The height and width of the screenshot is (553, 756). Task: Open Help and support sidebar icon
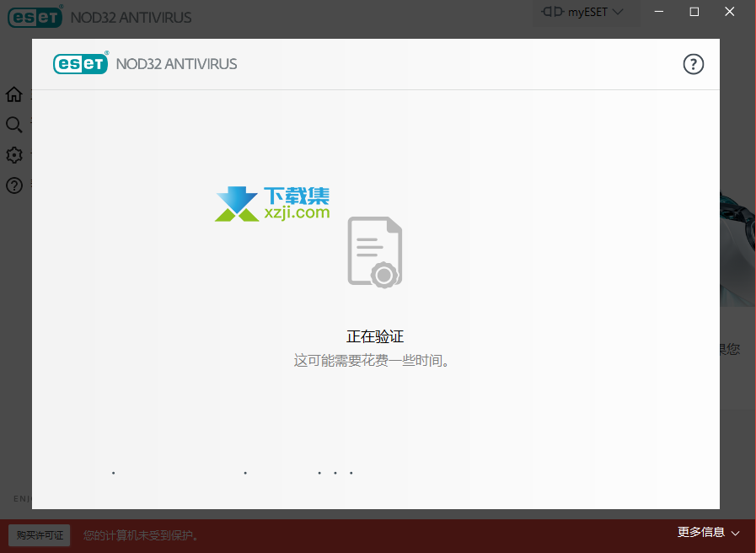tap(14, 185)
